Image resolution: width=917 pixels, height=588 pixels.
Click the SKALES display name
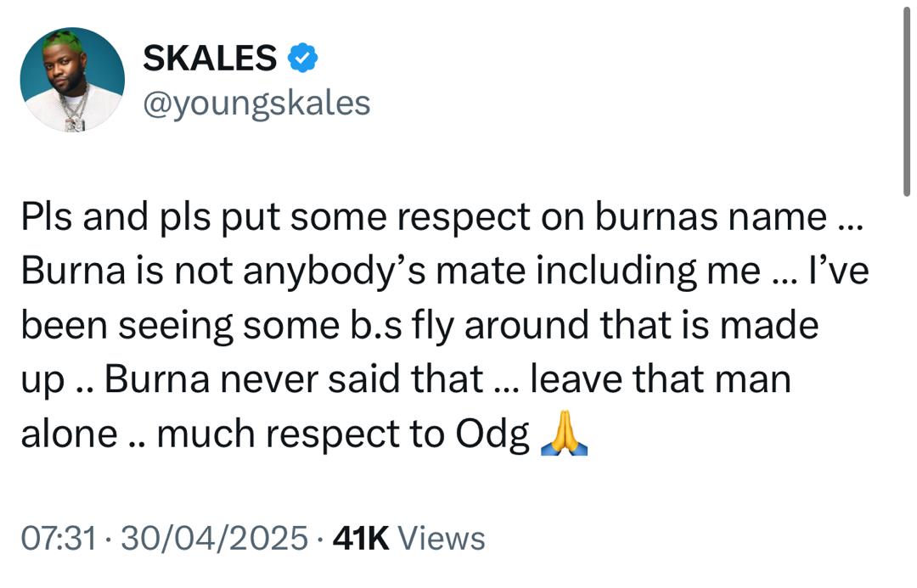[x=210, y=58]
